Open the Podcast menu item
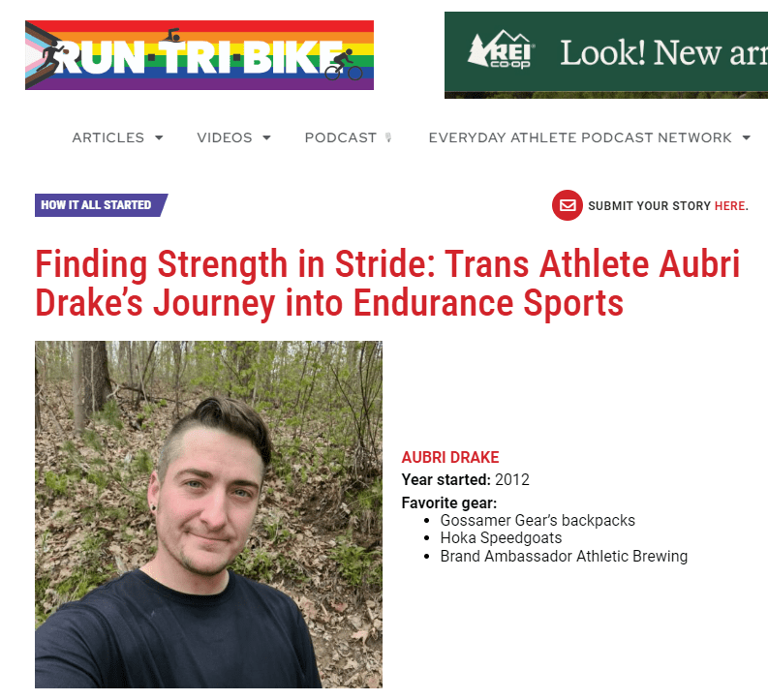The image size is (768, 700). pos(340,137)
